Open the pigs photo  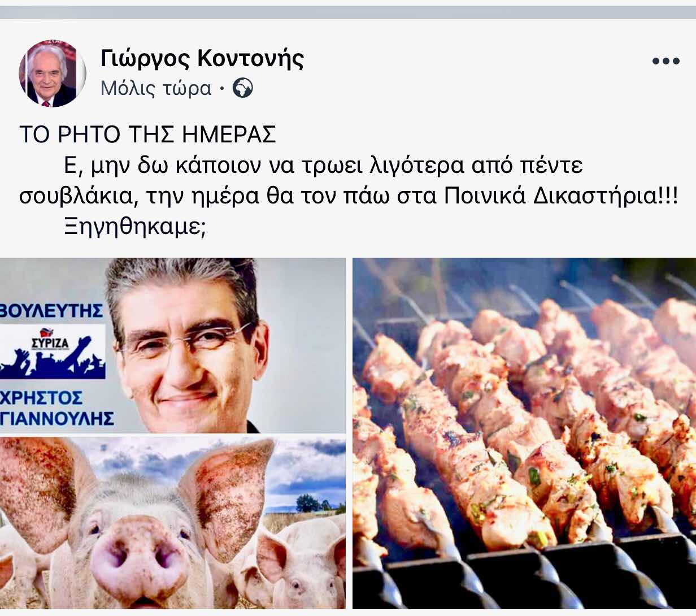[x=173, y=523]
